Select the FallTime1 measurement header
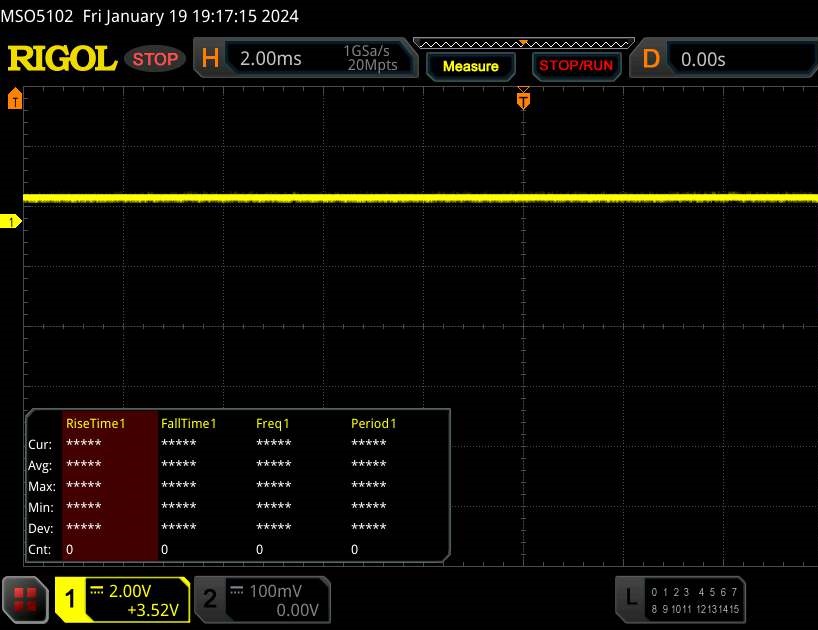The image size is (818, 630). (x=188, y=423)
